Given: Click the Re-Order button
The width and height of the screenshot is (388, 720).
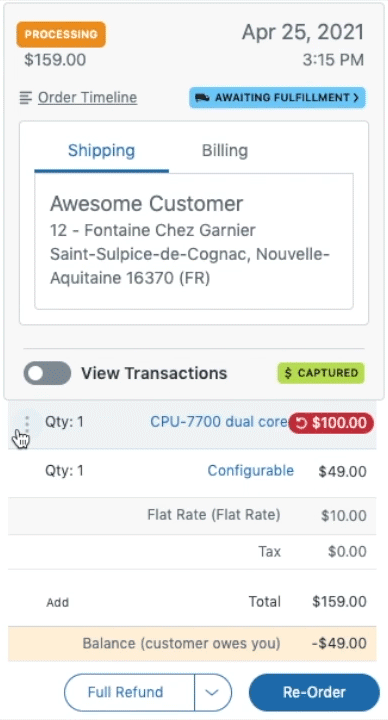Looking at the screenshot, I should [x=315, y=692].
